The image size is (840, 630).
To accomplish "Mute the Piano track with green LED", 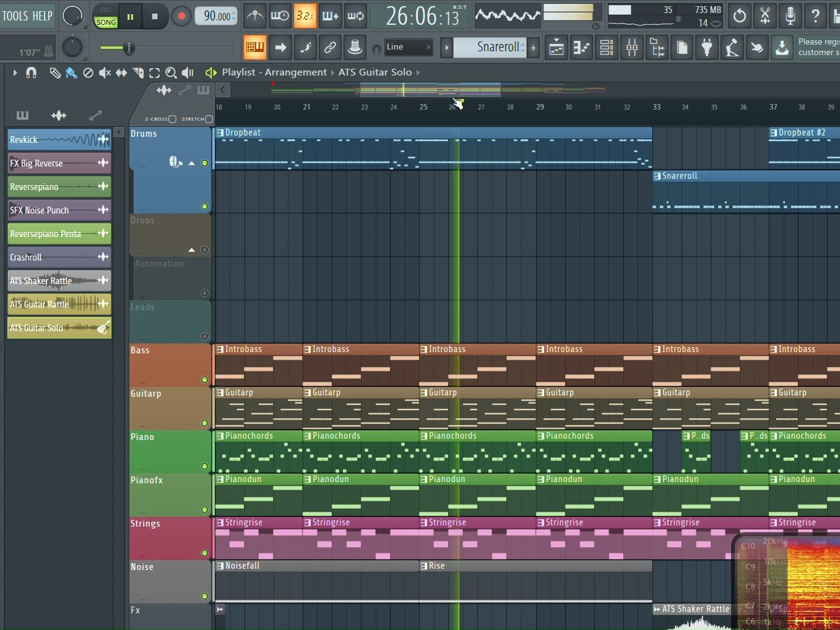I will [x=204, y=467].
